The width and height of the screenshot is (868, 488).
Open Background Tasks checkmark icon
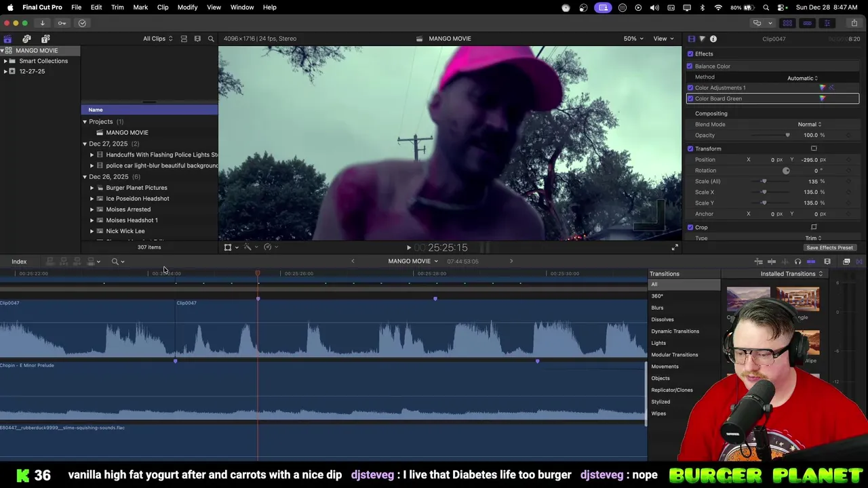82,23
